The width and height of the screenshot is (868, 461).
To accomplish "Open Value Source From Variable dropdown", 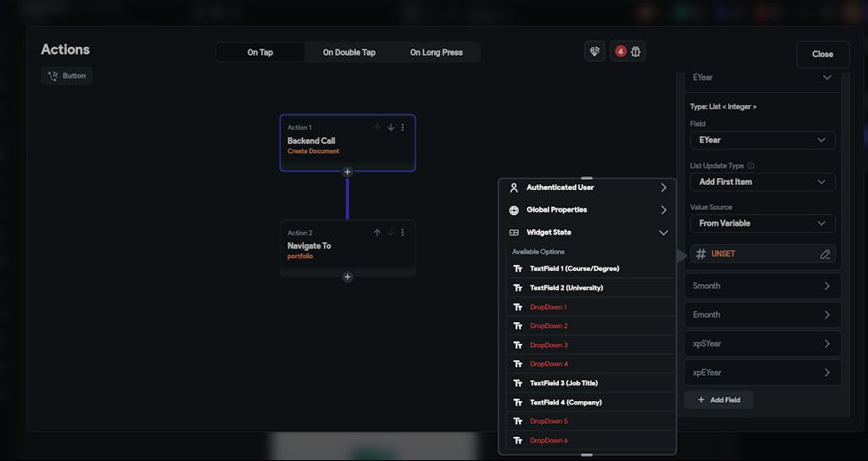I will [x=762, y=223].
